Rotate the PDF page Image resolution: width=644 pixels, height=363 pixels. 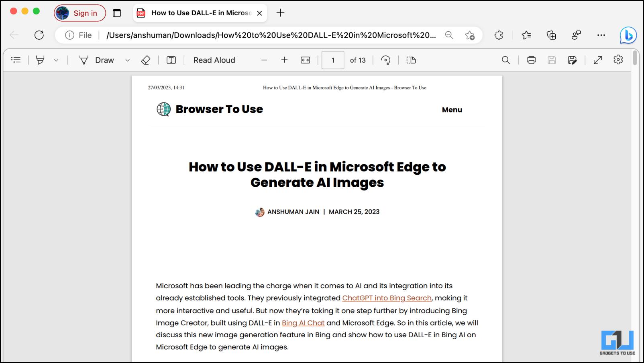pos(386,60)
